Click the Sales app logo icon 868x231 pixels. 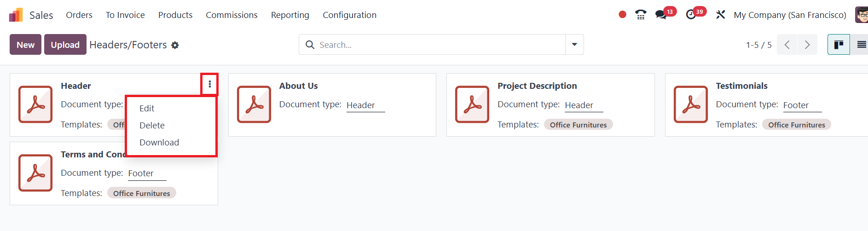pyautogui.click(x=16, y=15)
